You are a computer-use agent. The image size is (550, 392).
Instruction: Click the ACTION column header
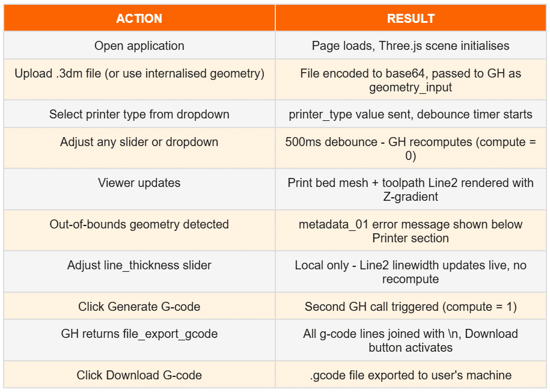click(139, 19)
